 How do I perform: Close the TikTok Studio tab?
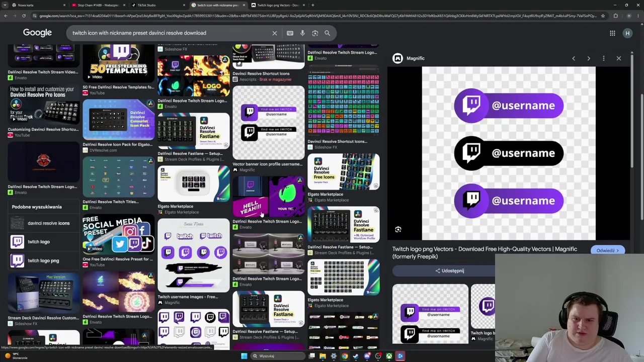184,5
